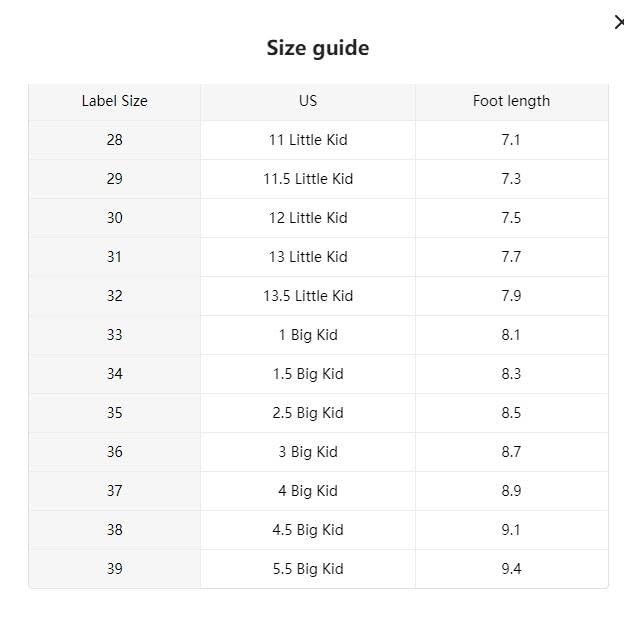624x619 pixels.
Task: Click the 13.5 Little Kid cell
Action: point(308,296)
